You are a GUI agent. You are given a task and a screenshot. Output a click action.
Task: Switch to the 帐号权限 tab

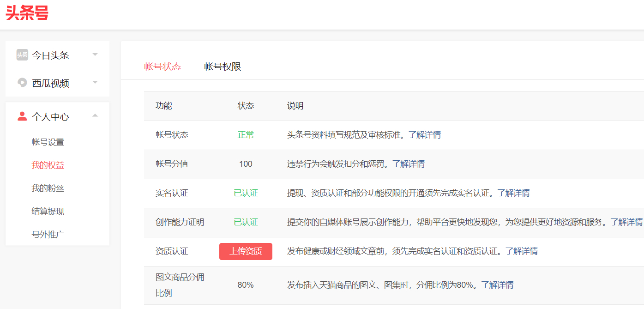tap(223, 67)
